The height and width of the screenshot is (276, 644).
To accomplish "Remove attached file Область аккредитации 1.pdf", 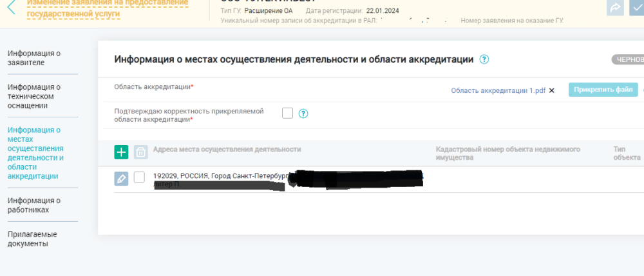I will 551,91.
